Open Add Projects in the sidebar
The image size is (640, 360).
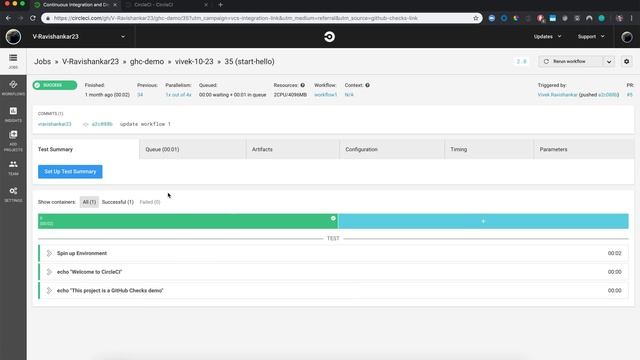(13, 141)
